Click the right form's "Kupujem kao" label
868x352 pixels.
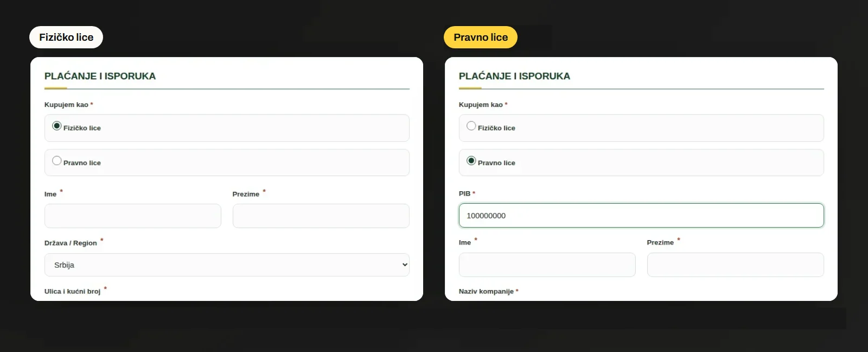pyautogui.click(x=481, y=105)
